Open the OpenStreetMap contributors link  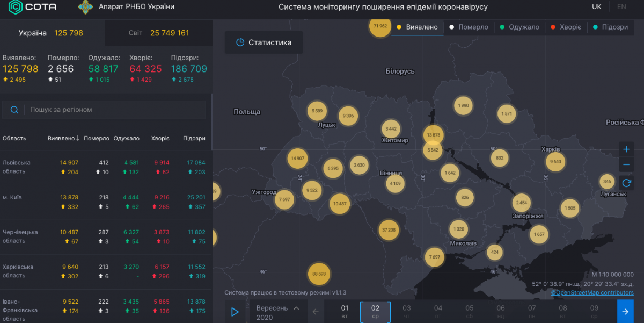click(592, 292)
